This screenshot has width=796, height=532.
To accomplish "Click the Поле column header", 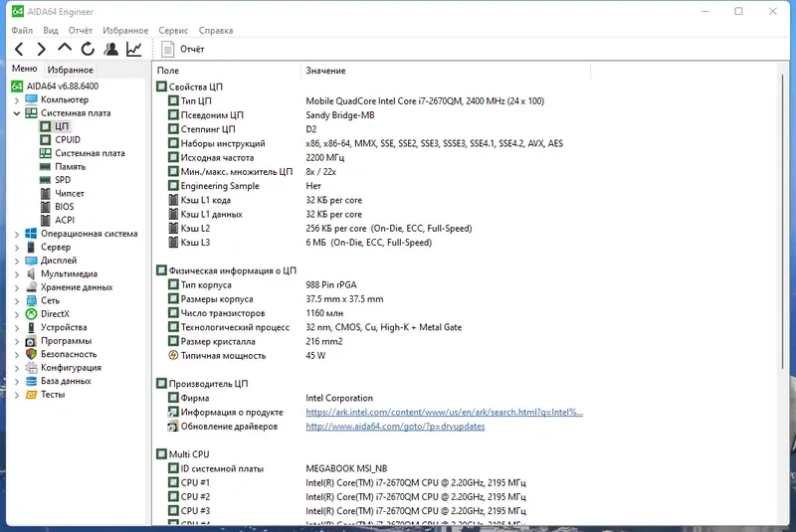I will click(227, 71).
